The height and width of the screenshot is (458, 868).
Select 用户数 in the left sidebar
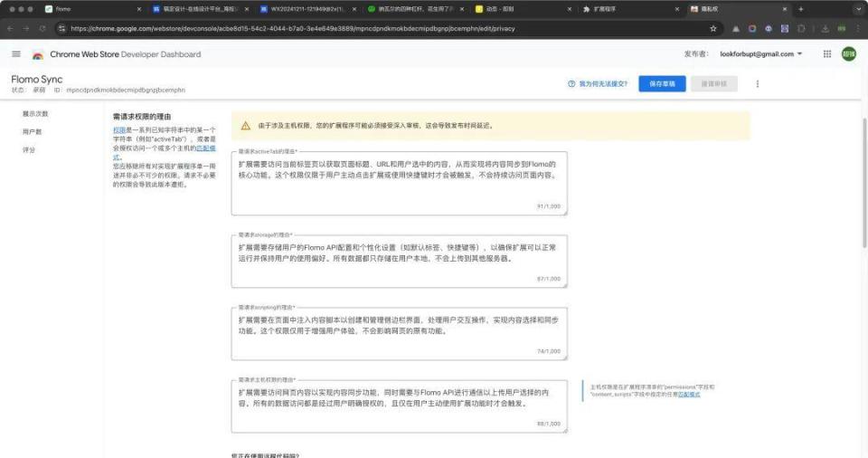click(33, 132)
